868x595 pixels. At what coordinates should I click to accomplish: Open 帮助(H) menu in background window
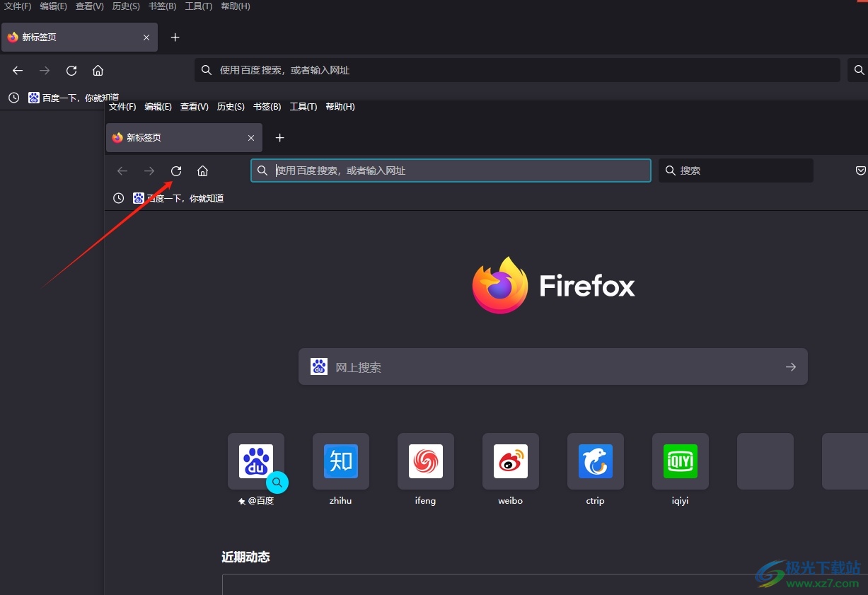click(236, 6)
